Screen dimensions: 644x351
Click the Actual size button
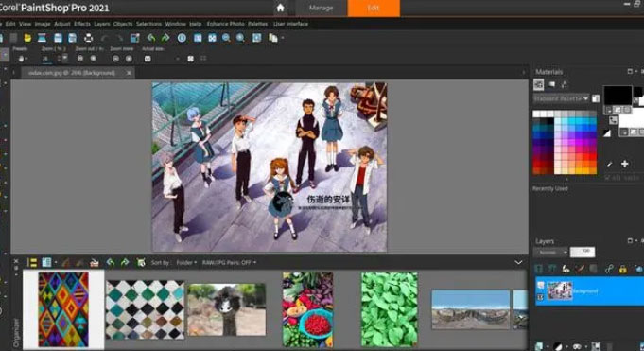148,59
